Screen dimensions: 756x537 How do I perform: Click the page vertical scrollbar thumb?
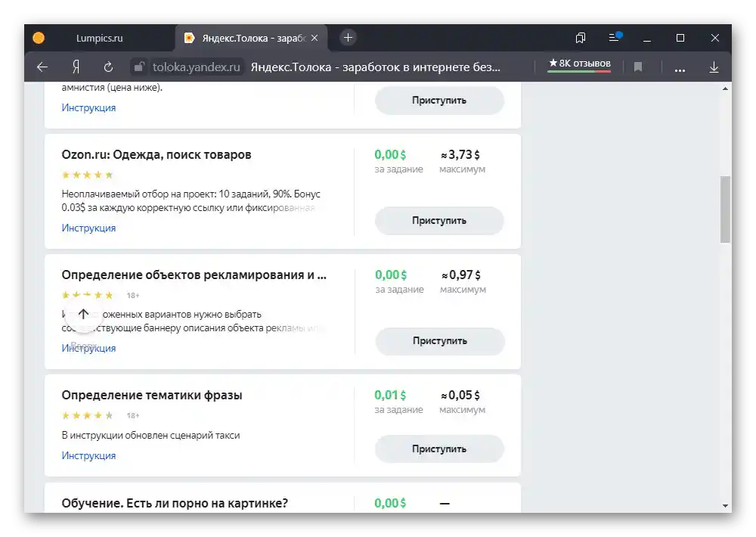click(726, 209)
